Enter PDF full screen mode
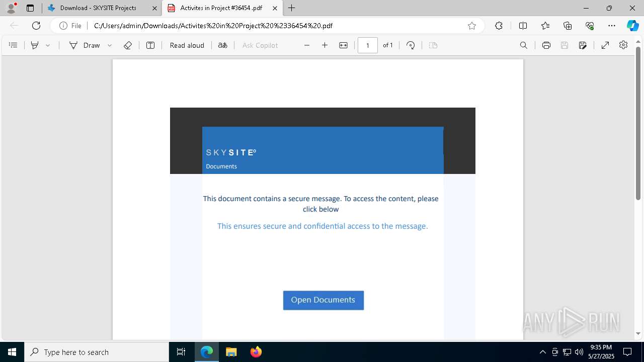Viewport: 644px width, 362px height. [606, 45]
